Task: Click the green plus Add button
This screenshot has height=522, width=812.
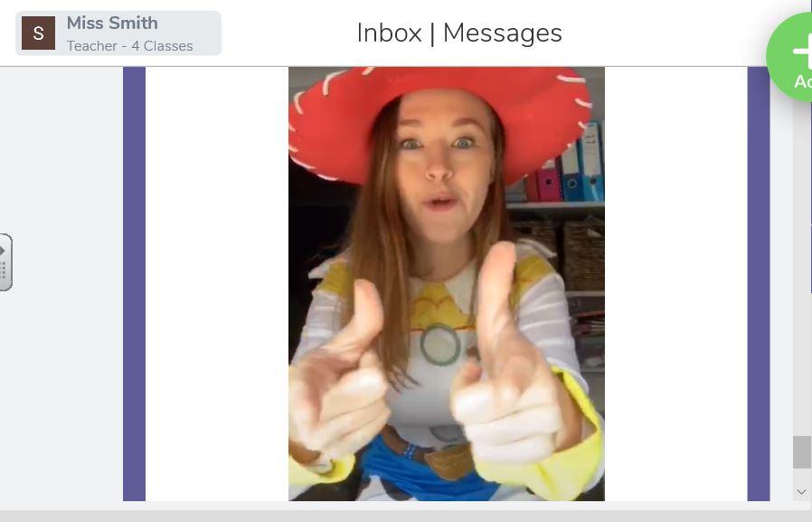Action: point(791,57)
